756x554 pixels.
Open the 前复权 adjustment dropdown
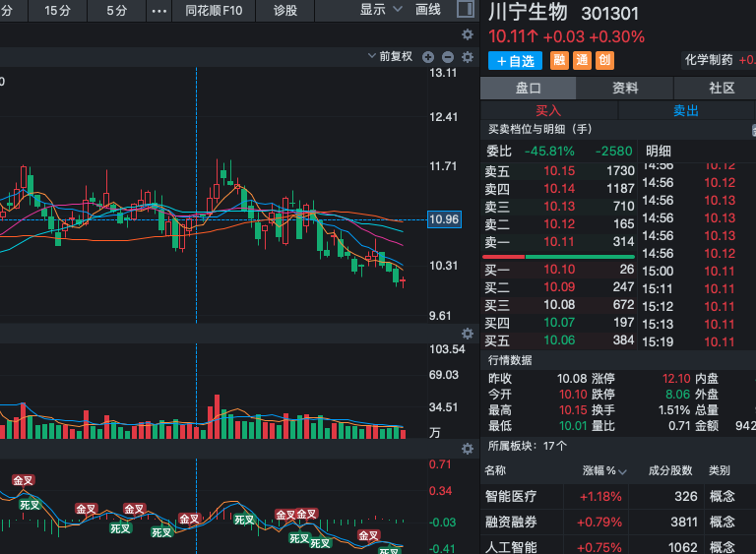click(391, 57)
